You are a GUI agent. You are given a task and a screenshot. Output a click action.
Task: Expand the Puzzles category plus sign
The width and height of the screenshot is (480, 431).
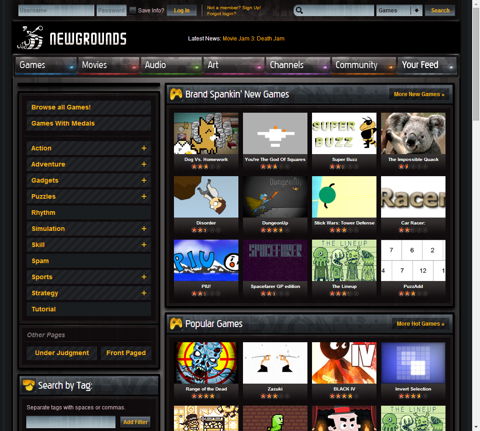pyautogui.click(x=144, y=196)
